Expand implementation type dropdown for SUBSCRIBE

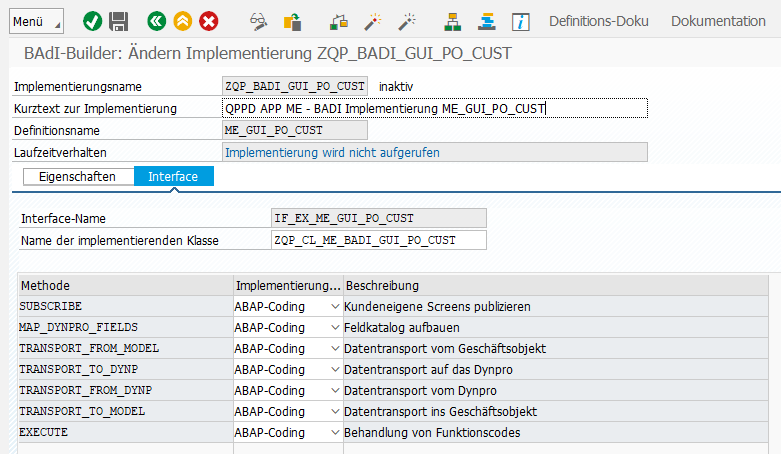[334, 306]
